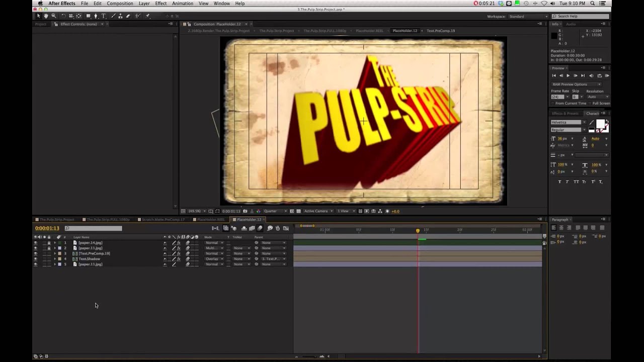
Task: Expand the [Text.PreComp.19] layer properties
Action: click(x=55, y=253)
